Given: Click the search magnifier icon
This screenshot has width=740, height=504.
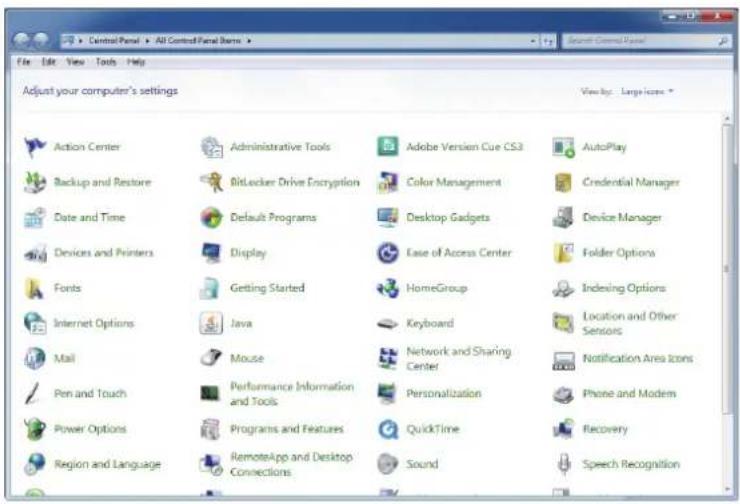Looking at the screenshot, I should 722,42.
